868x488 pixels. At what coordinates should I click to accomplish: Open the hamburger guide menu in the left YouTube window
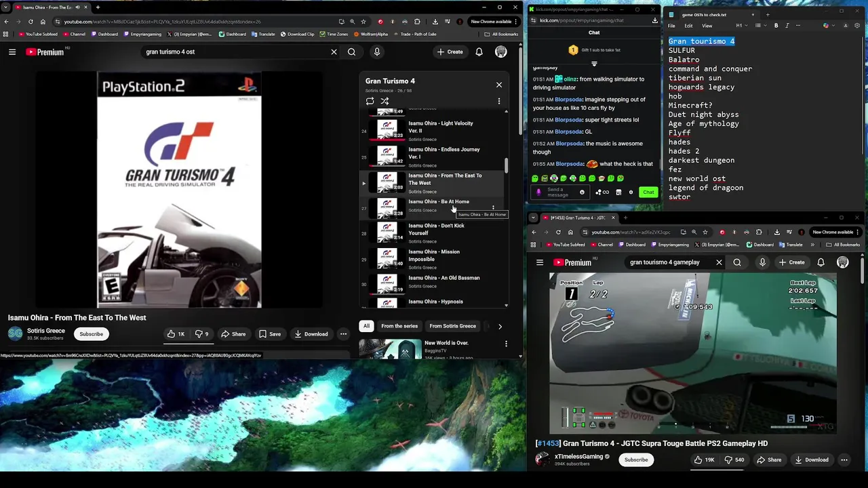(12, 52)
